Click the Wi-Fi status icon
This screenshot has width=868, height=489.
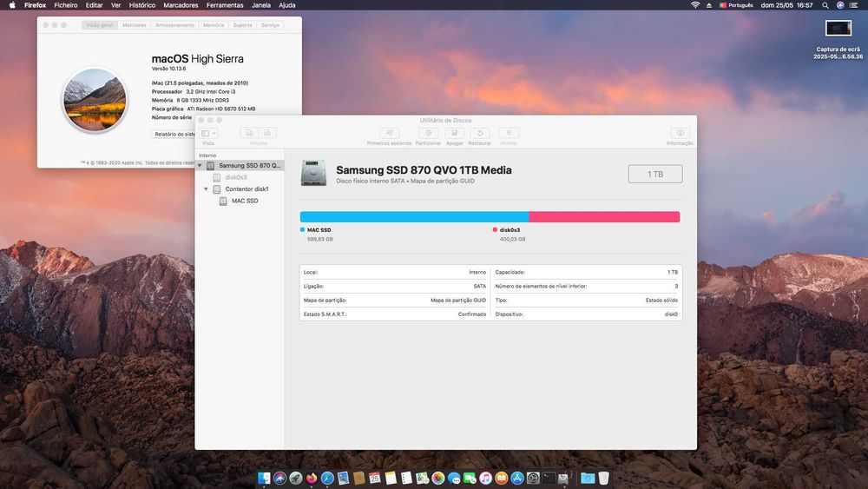pyautogui.click(x=695, y=5)
